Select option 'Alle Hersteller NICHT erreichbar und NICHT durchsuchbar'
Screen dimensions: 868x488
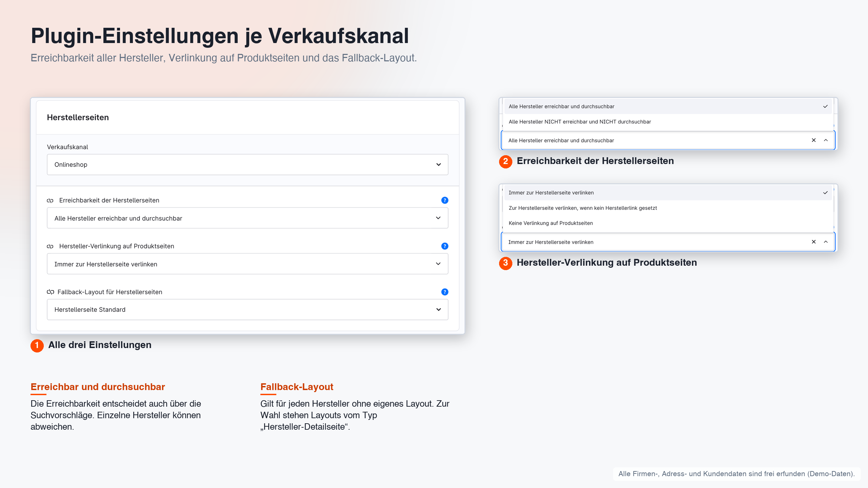click(x=667, y=122)
